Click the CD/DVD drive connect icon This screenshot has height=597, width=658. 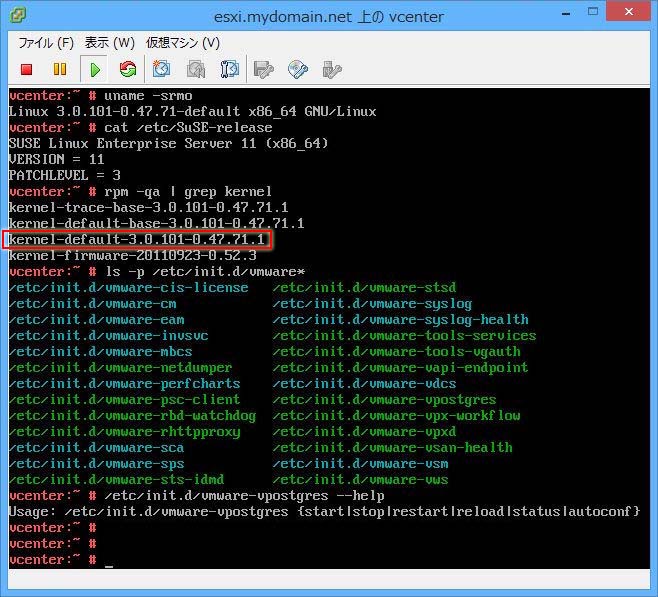coord(298,69)
